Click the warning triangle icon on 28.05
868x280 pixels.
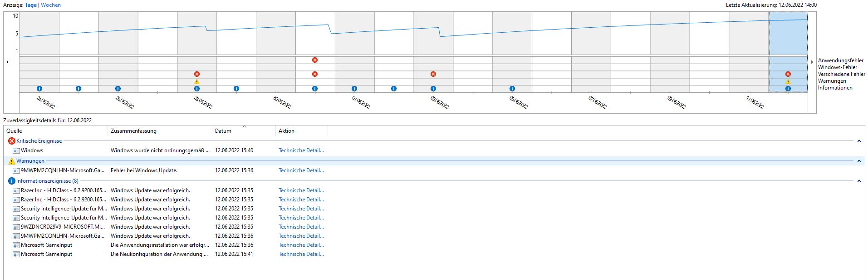[197, 82]
